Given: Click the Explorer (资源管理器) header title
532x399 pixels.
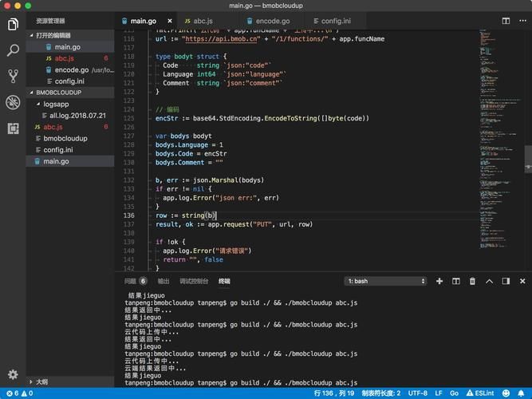Looking at the screenshot, I should [50, 21].
